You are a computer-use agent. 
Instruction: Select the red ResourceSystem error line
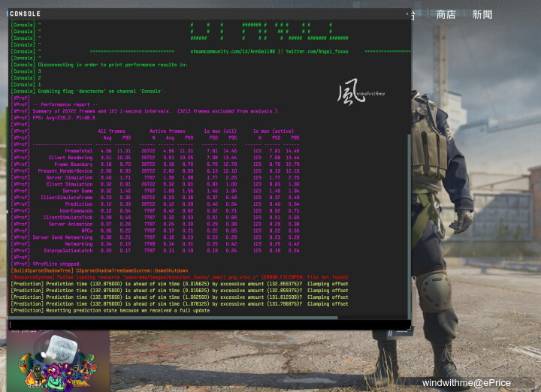tap(180, 277)
